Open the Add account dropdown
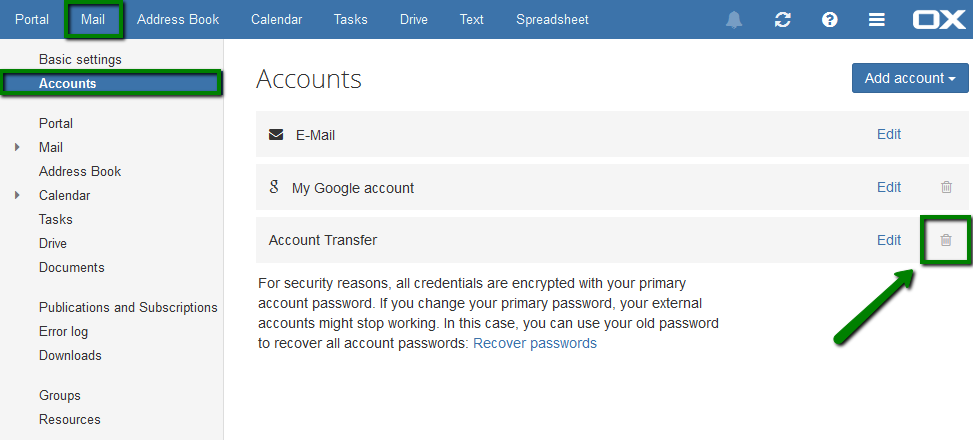 (910, 78)
